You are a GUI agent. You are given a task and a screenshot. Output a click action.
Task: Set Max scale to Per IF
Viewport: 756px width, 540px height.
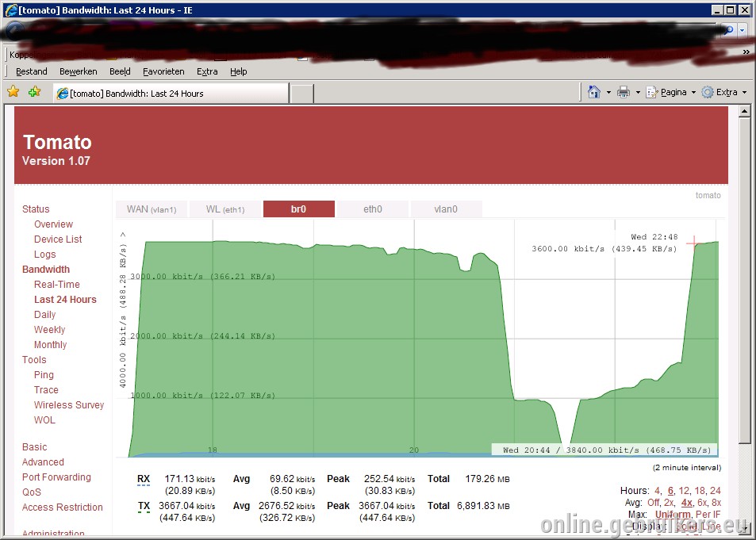click(x=708, y=515)
